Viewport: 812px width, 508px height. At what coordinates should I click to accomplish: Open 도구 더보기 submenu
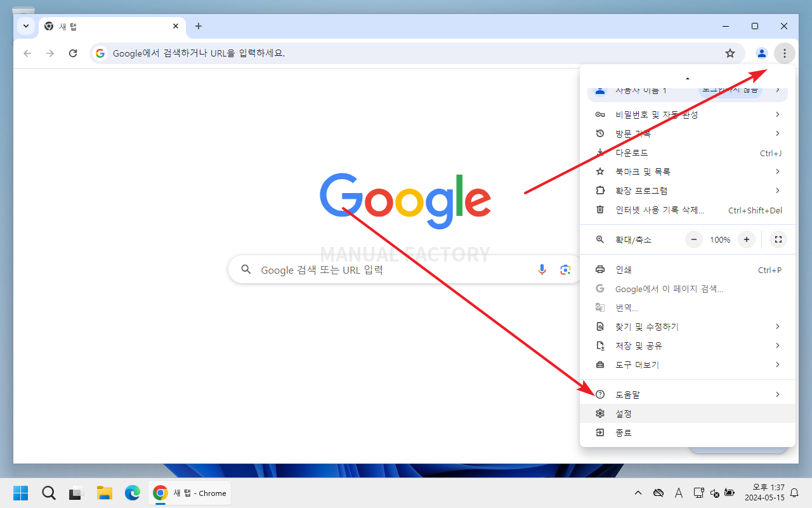[x=687, y=364]
